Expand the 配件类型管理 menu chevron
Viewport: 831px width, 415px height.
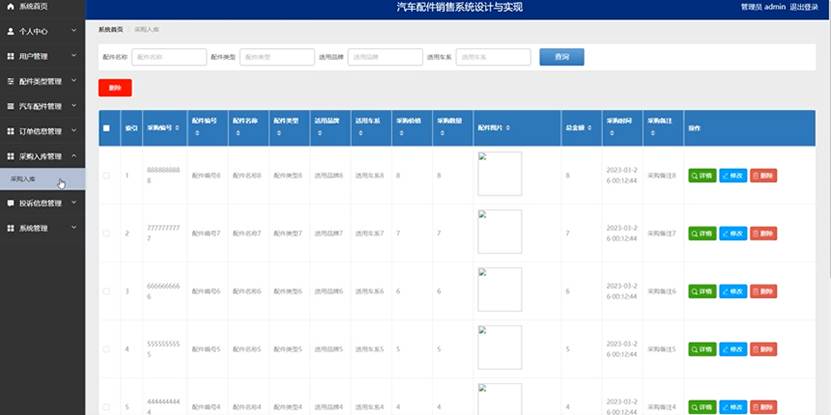pos(74,81)
